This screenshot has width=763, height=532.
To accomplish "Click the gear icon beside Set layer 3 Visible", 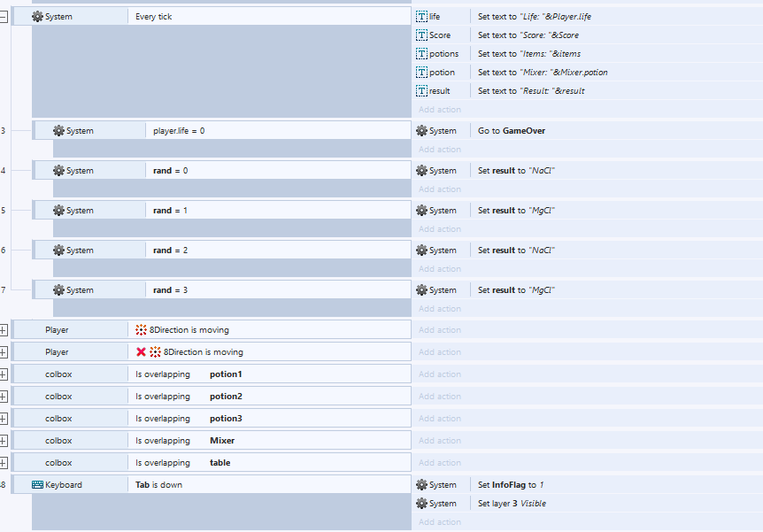I will coord(421,504).
